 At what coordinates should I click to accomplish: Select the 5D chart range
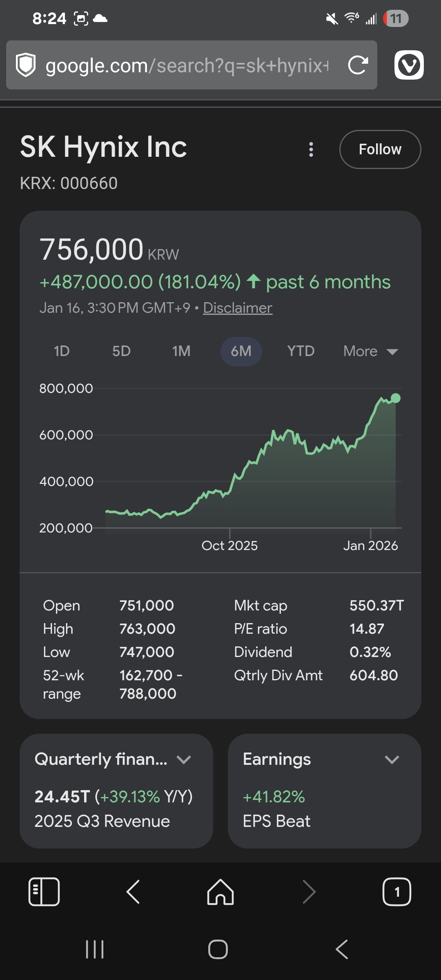coord(121,351)
